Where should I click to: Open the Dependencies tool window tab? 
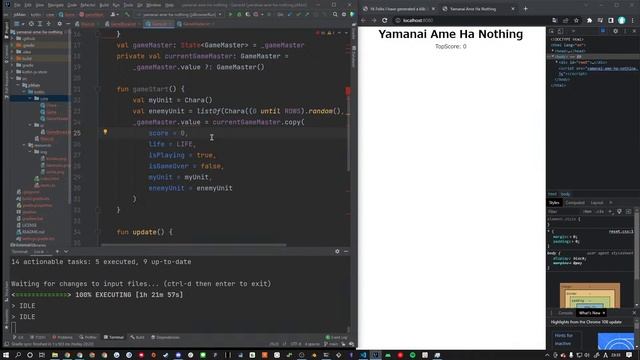coord(165,337)
